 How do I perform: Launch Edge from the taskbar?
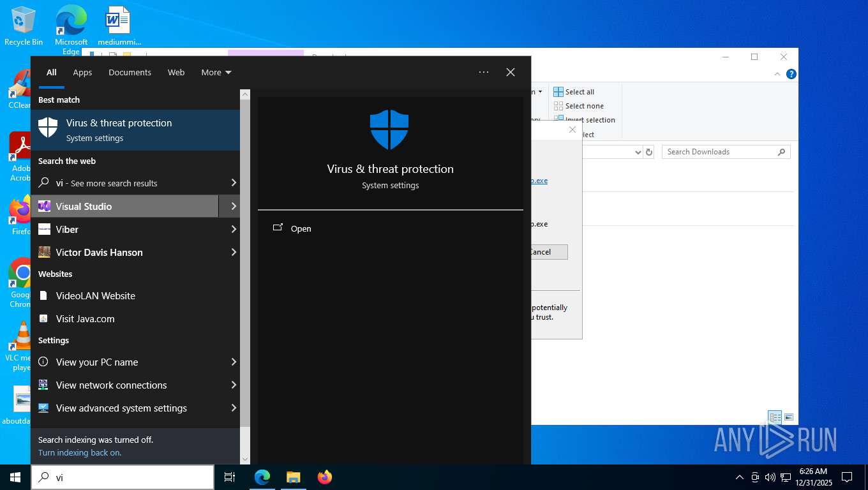pos(262,477)
